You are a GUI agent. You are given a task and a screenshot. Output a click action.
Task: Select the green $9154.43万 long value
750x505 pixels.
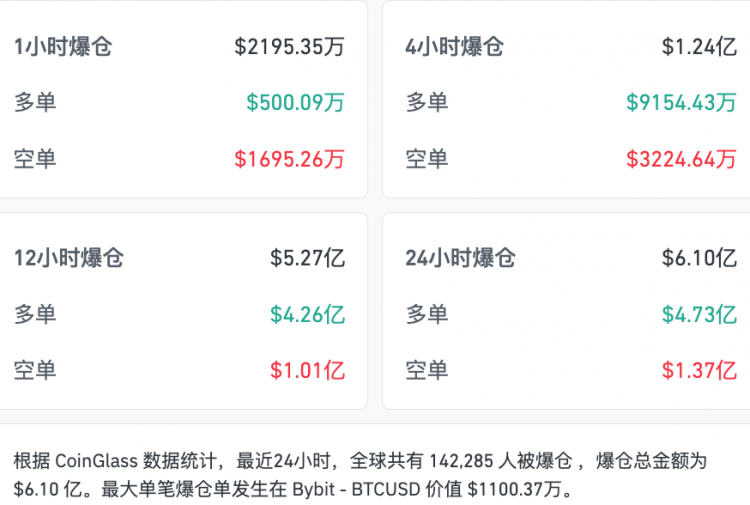[x=681, y=102]
